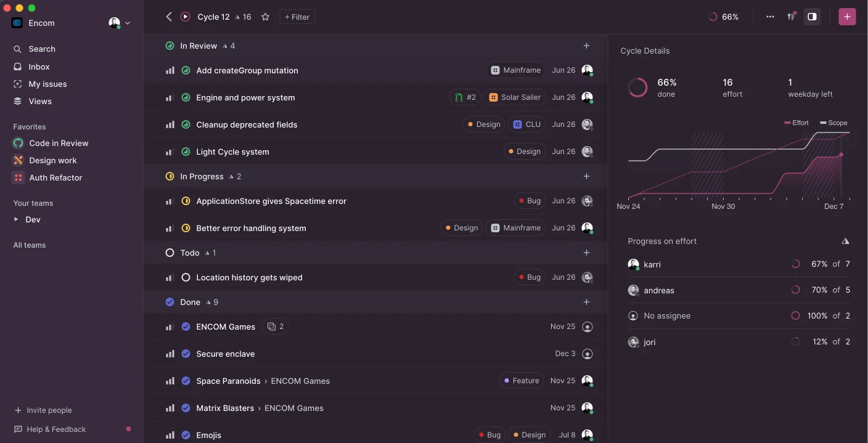The image size is (868, 443).
Task: Open the Views page
Action: tap(40, 101)
